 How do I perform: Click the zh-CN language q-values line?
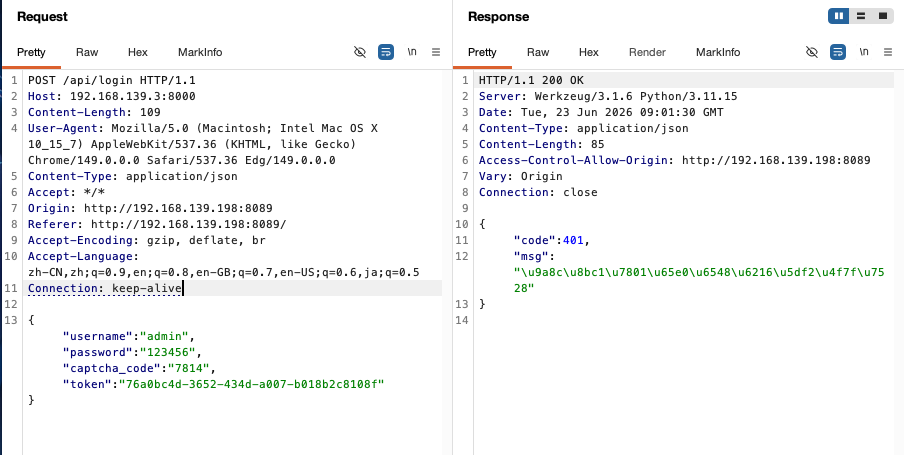pyautogui.click(x=224, y=272)
